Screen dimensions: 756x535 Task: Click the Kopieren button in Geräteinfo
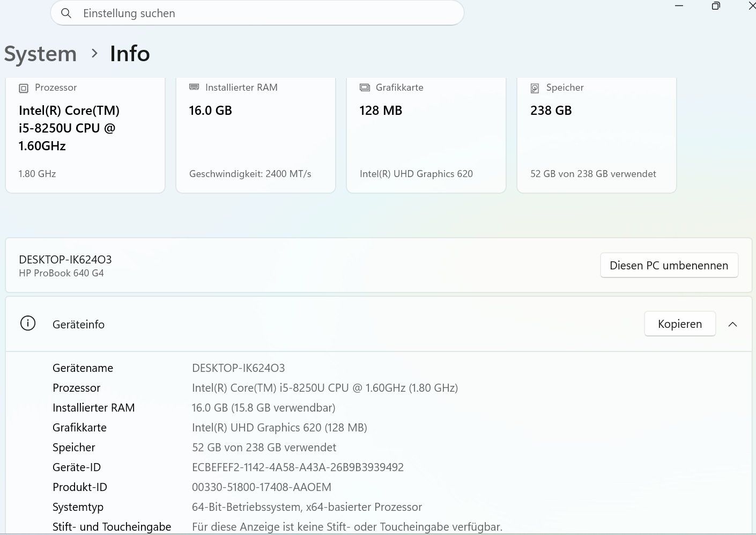click(680, 324)
